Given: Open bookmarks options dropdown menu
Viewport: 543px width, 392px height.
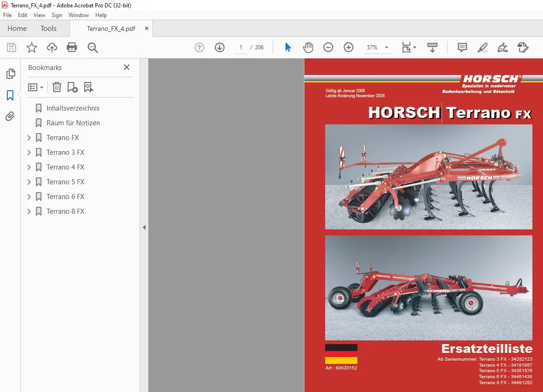Looking at the screenshot, I should tap(35, 87).
